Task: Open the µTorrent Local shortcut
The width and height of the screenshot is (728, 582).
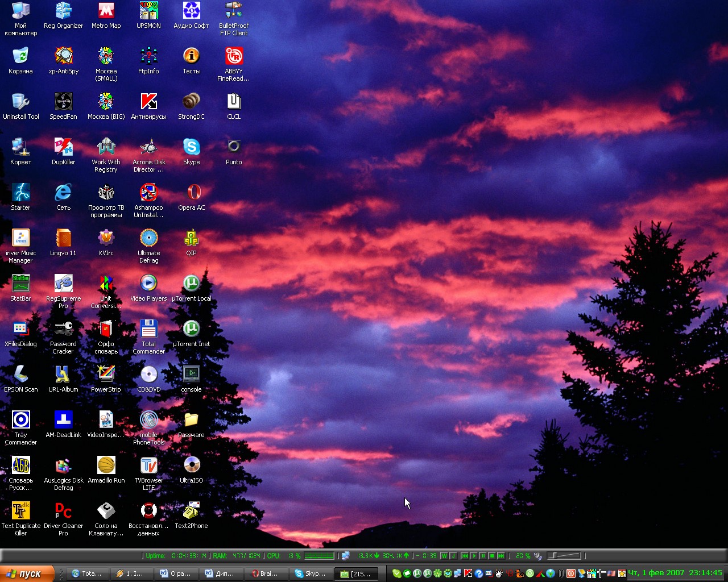Action: (x=191, y=284)
